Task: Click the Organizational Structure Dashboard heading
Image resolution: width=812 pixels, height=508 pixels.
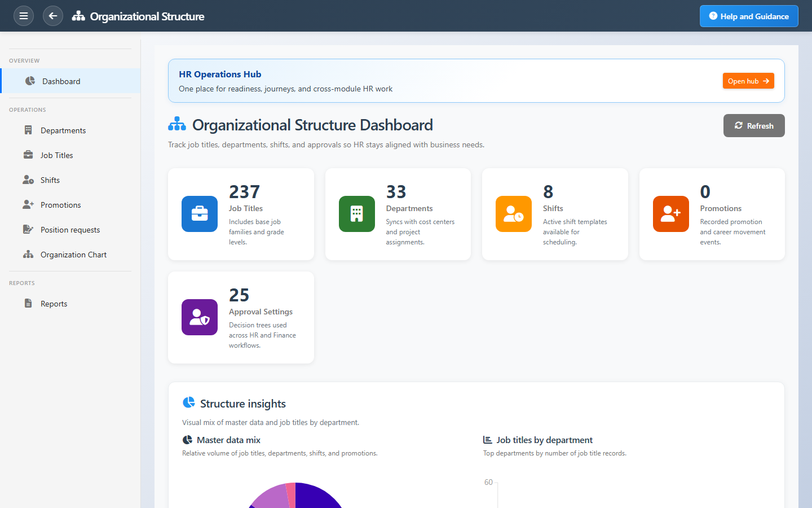Action: coord(312,125)
